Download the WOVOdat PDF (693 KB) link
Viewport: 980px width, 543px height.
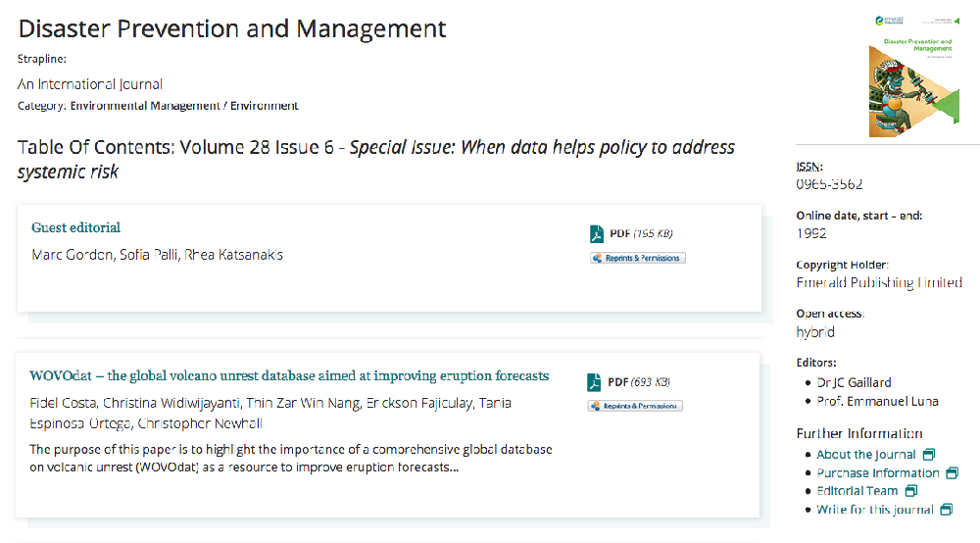pos(638,382)
